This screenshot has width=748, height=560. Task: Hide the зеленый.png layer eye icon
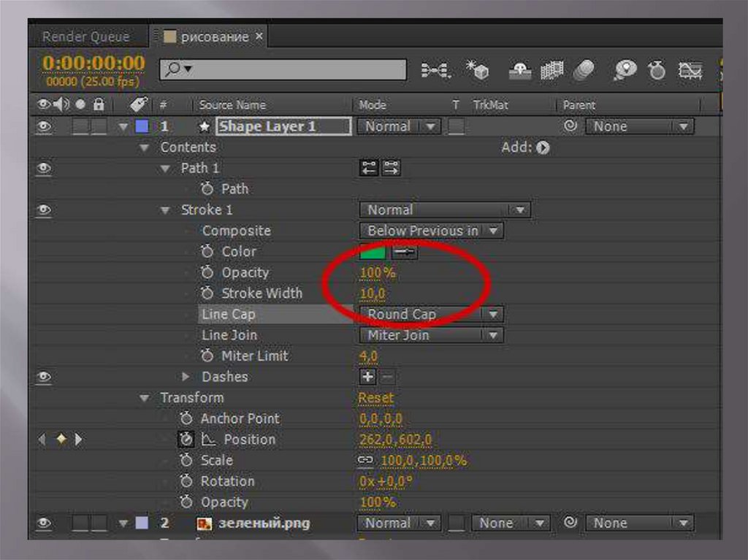(44, 523)
